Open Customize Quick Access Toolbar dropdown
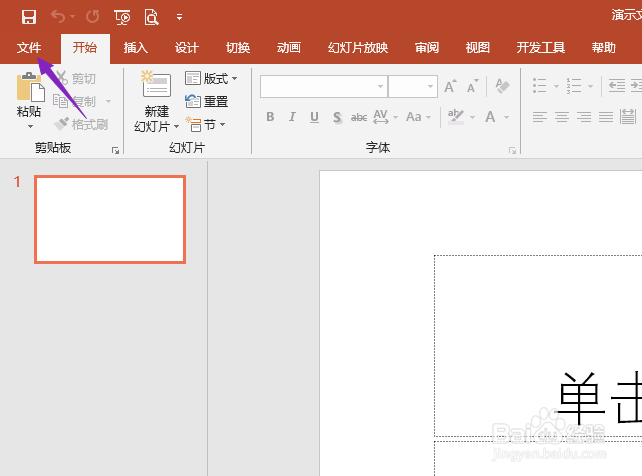The height and width of the screenshot is (476, 642). click(179, 17)
